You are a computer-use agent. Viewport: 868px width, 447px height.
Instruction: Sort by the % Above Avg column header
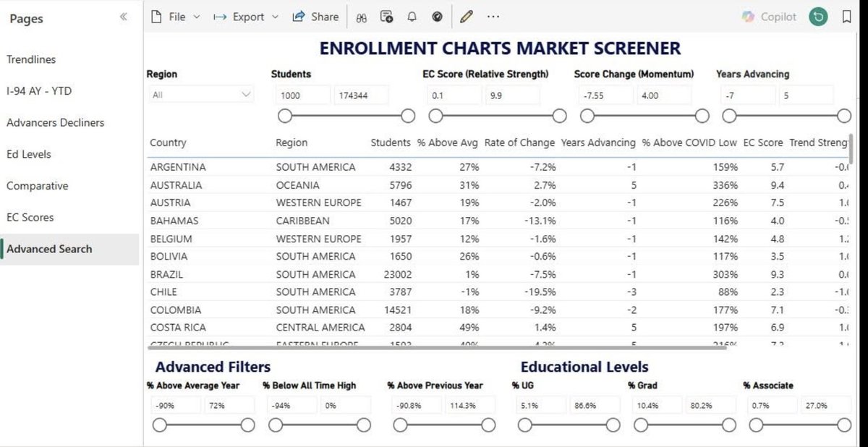tap(448, 142)
